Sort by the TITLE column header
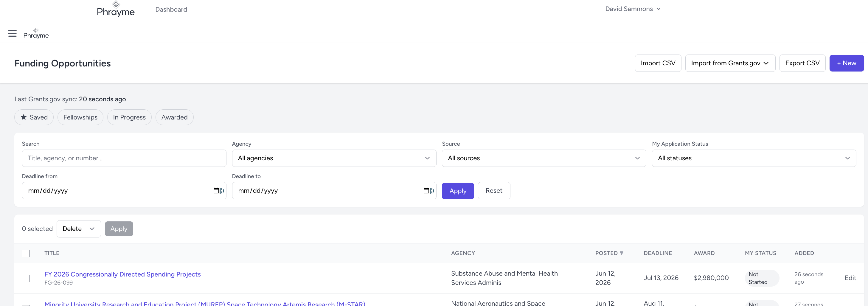Screen dimensions: 868x306 click(x=52, y=253)
